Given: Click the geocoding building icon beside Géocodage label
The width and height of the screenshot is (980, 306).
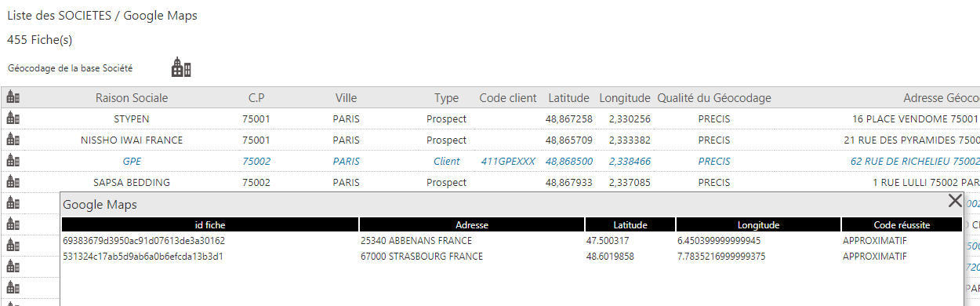Looking at the screenshot, I should click(181, 68).
